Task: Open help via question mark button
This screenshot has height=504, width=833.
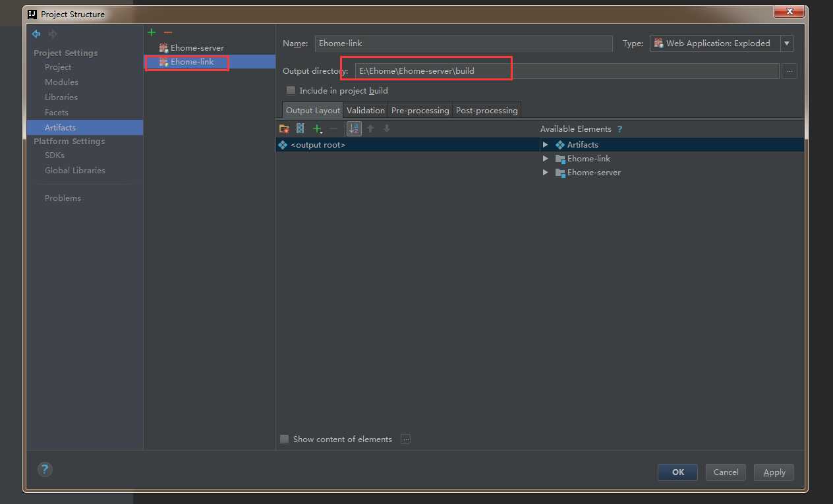Action: click(x=44, y=469)
